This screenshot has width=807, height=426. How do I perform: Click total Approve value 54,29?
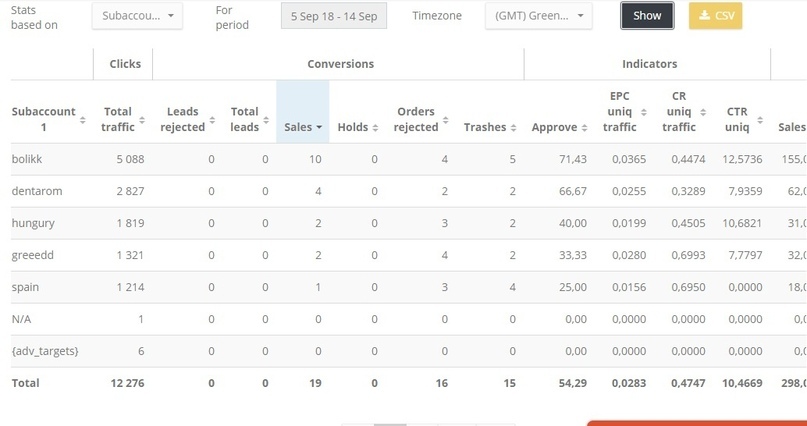(573, 383)
